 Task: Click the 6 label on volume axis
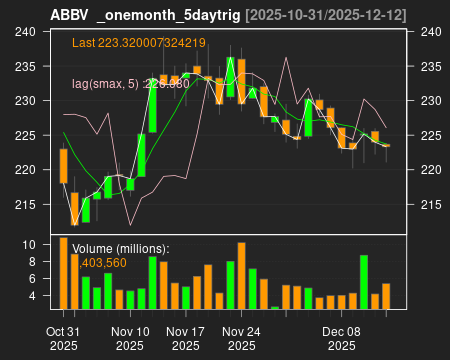coord(32,279)
